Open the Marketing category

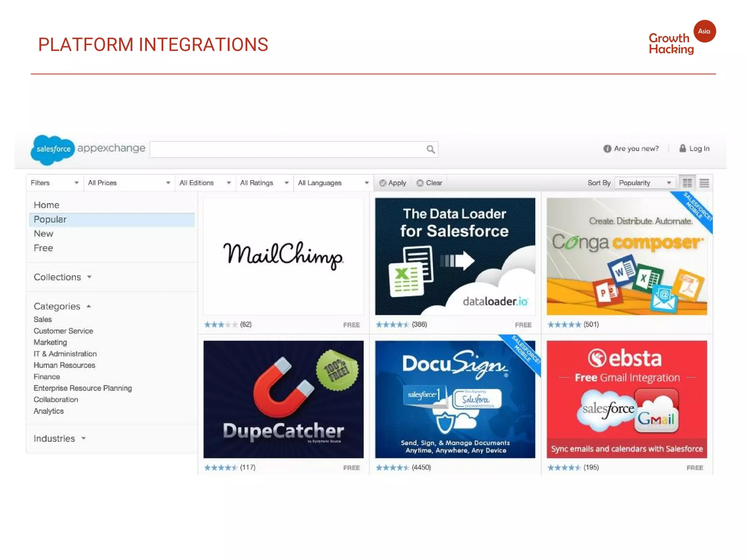point(50,342)
